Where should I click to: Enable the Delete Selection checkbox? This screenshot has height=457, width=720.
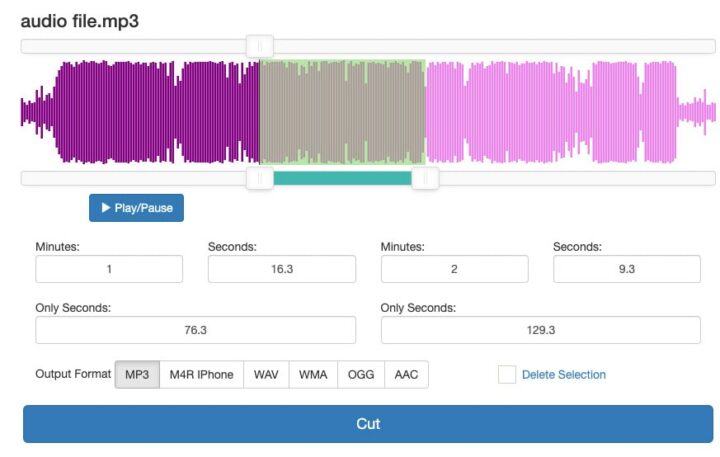click(507, 375)
